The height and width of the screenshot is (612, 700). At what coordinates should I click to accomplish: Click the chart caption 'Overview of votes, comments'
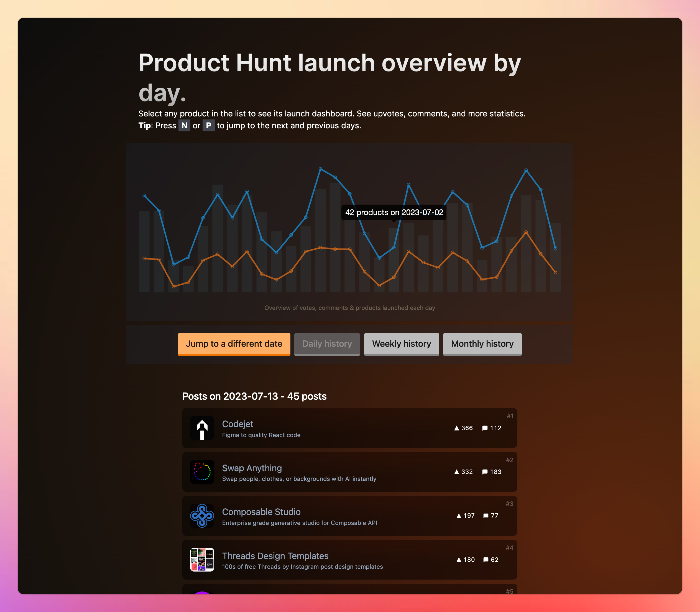(x=350, y=308)
